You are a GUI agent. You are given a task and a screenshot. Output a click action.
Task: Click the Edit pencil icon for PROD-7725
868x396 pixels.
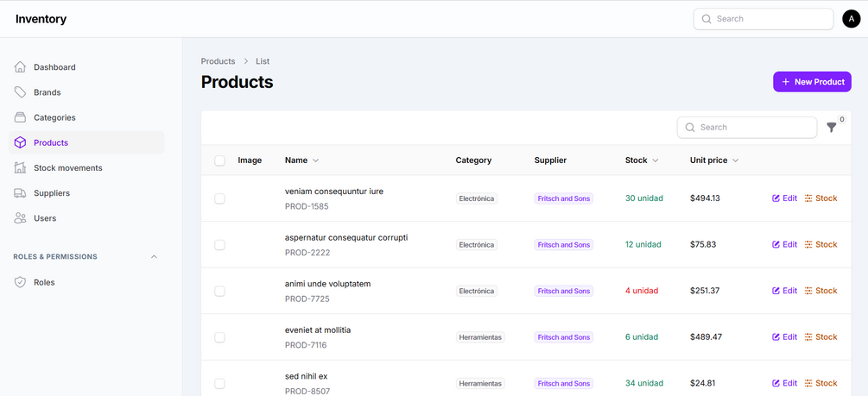(x=776, y=291)
